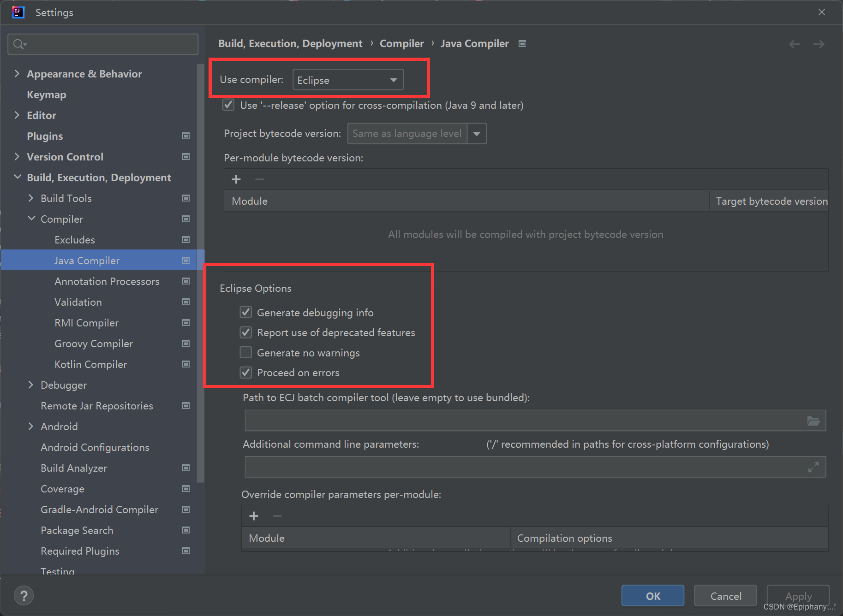
Task: Uncheck Report use of deprecated features
Action: coord(246,332)
